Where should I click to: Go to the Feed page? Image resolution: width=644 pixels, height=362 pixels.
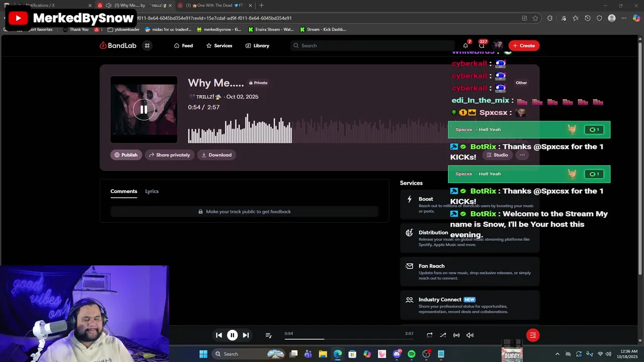pos(184,46)
